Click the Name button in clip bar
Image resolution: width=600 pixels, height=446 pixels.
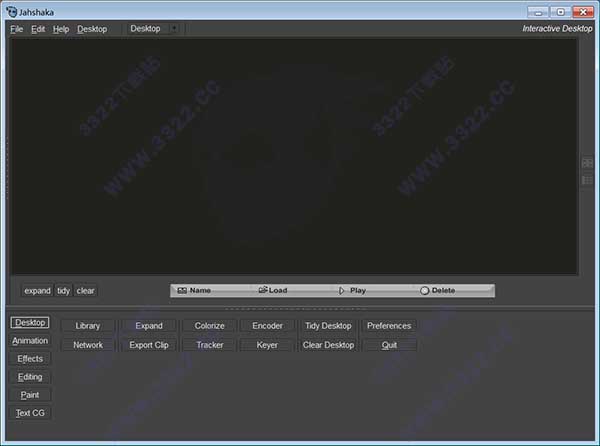194,291
